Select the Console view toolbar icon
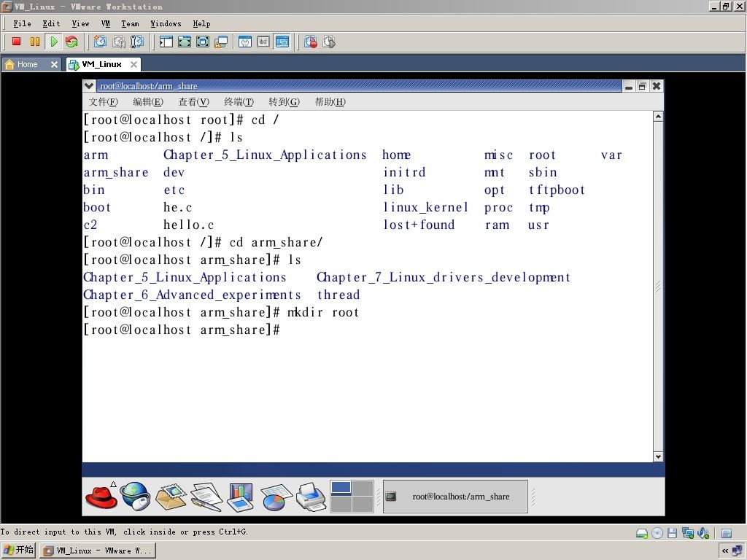747x560 pixels. point(282,42)
